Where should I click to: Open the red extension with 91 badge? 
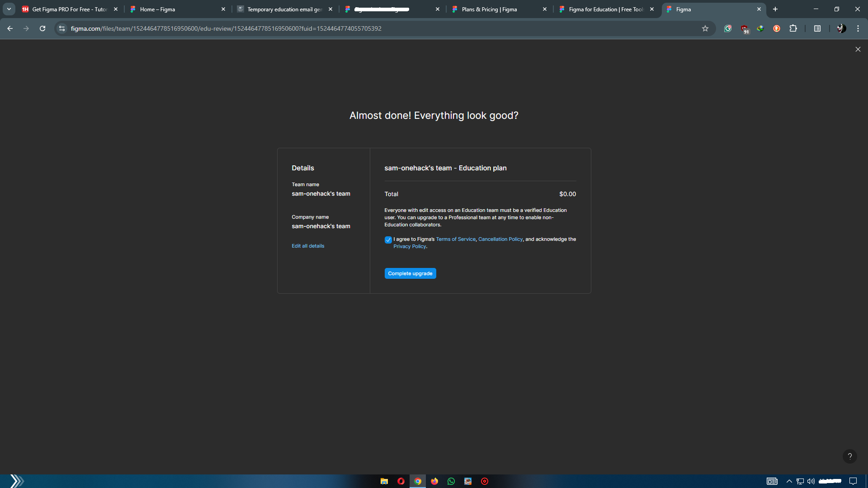[745, 29]
